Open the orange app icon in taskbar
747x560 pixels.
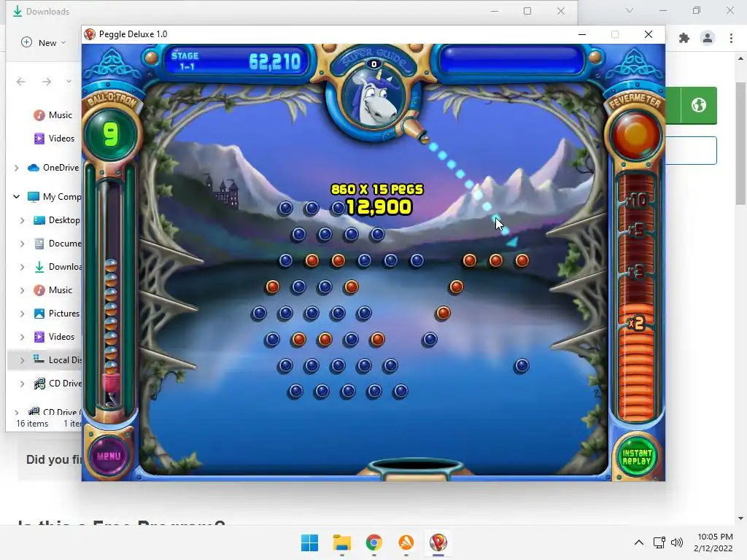click(x=406, y=542)
